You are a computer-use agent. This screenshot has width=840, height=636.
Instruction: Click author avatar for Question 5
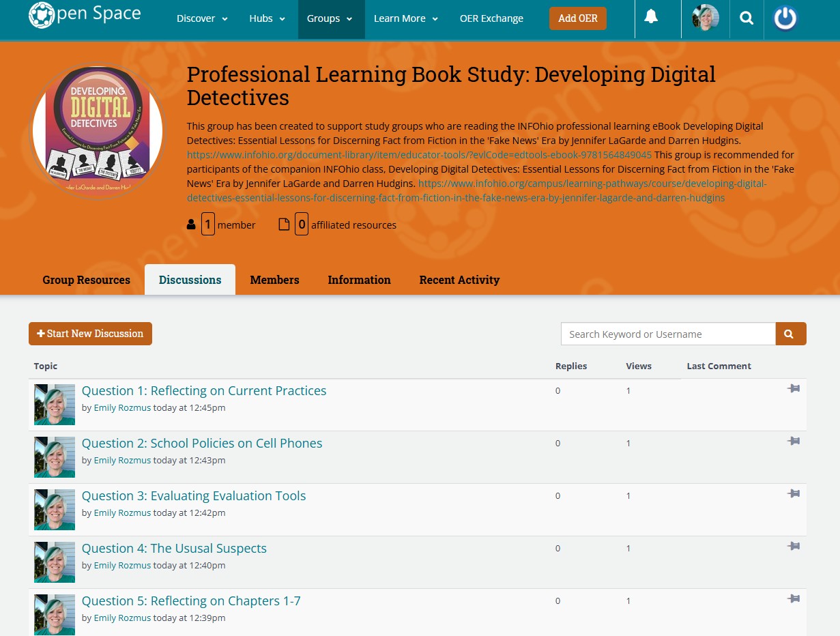55,615
